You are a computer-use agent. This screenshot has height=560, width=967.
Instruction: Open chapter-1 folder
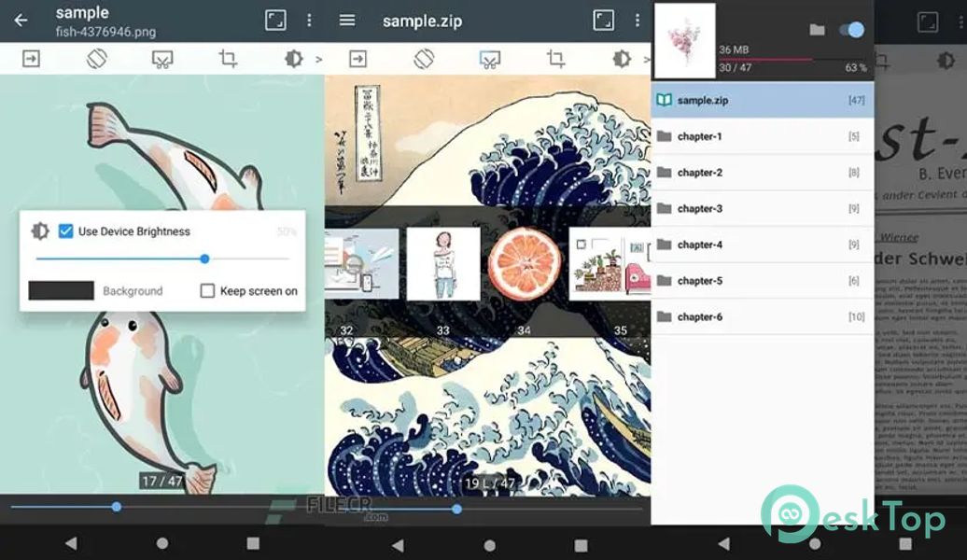[763, 136]
